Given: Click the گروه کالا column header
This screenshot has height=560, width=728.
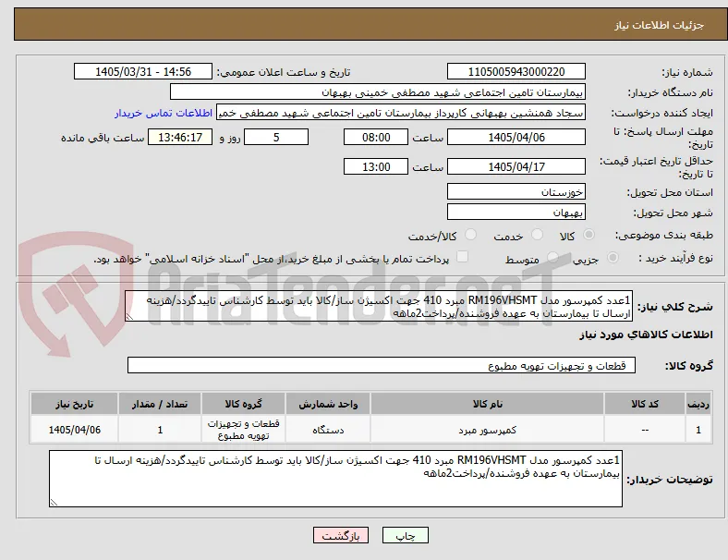Looking at the screenshot, I should click(243, 404).
